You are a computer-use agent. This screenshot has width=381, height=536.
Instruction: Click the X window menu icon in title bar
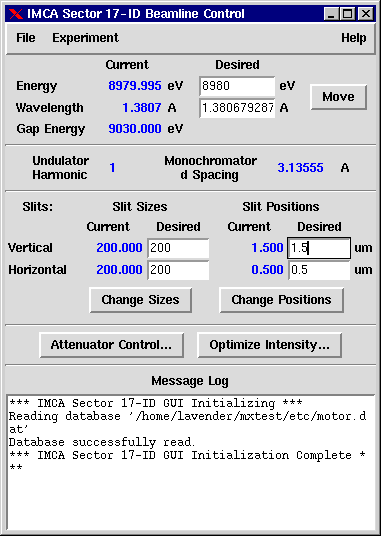click(x=15, y=14)
